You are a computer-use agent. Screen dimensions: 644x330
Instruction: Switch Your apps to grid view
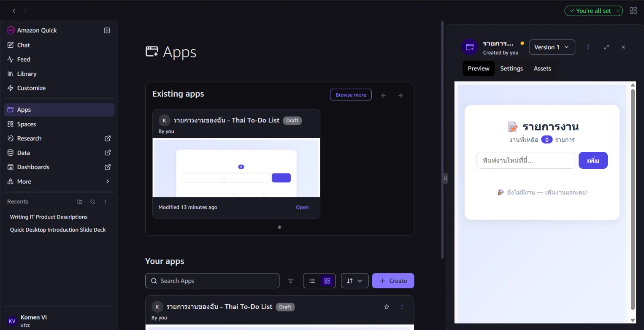(327, 281)
